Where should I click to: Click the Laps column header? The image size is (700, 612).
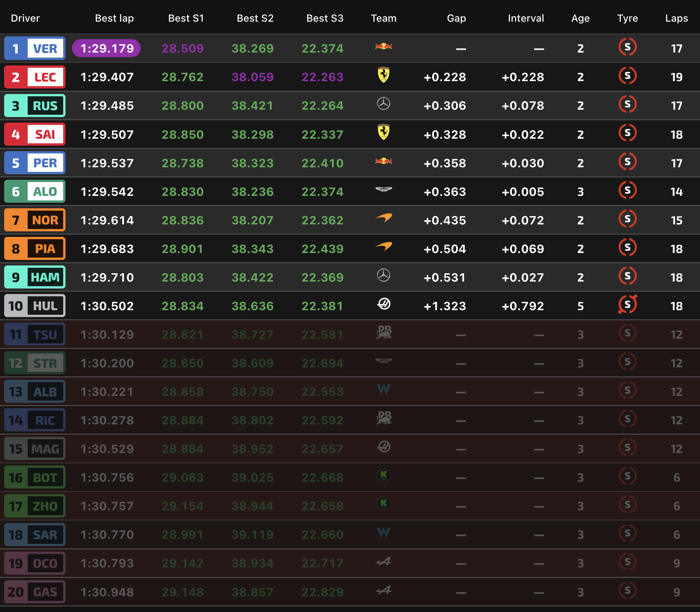pyautogui.click(x=676, y=18)
